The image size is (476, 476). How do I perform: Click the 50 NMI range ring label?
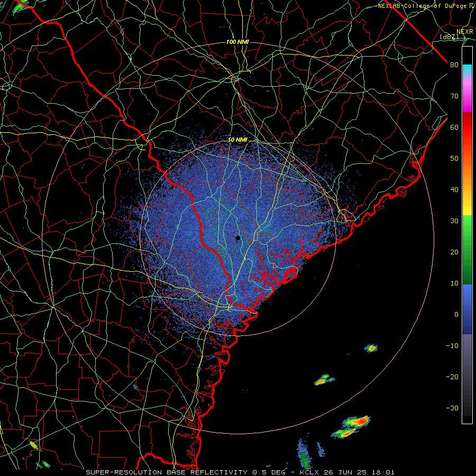coord(237,140)
